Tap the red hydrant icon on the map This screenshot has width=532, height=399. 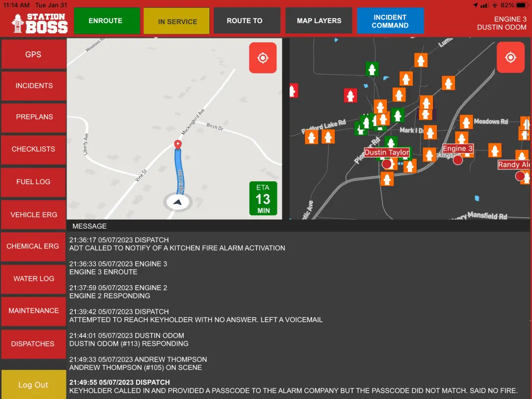coord(350,96)
